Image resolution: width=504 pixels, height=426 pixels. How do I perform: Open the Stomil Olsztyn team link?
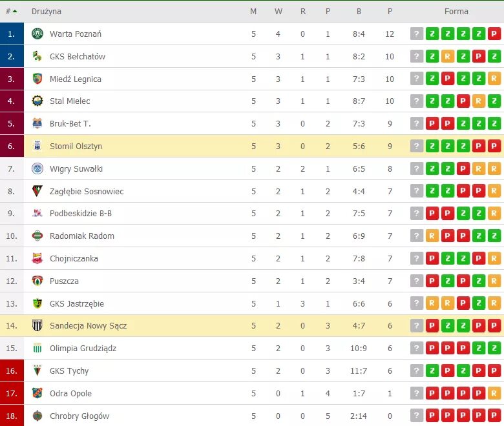click(x=76, y=146)
